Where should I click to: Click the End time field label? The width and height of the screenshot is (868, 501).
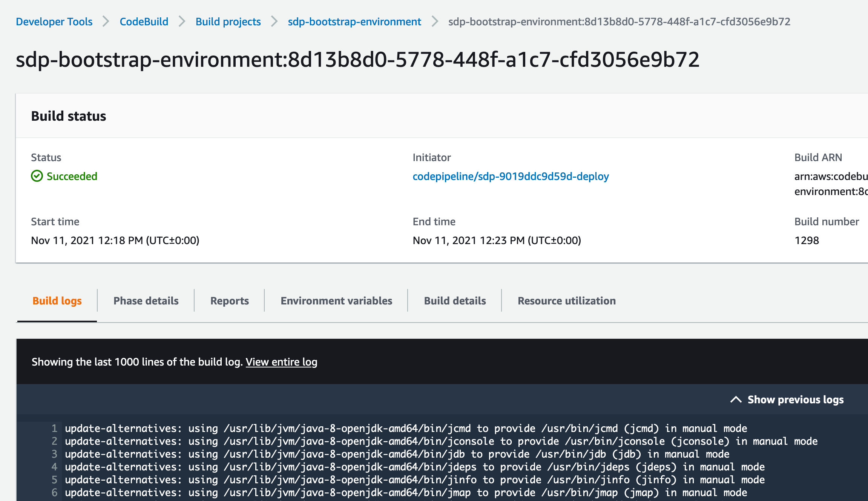[x=434, y=221]
